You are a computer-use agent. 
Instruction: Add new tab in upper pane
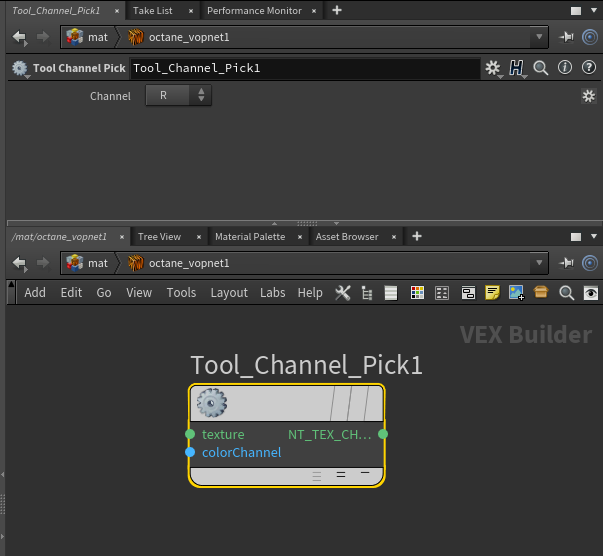[337, 10]
